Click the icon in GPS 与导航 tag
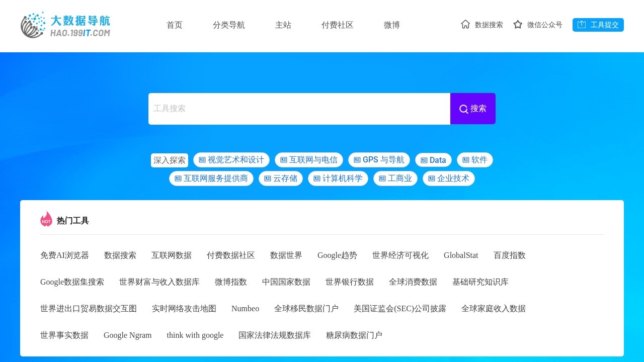The width and height of the screenshot is (644, 362). click(357, 160)
